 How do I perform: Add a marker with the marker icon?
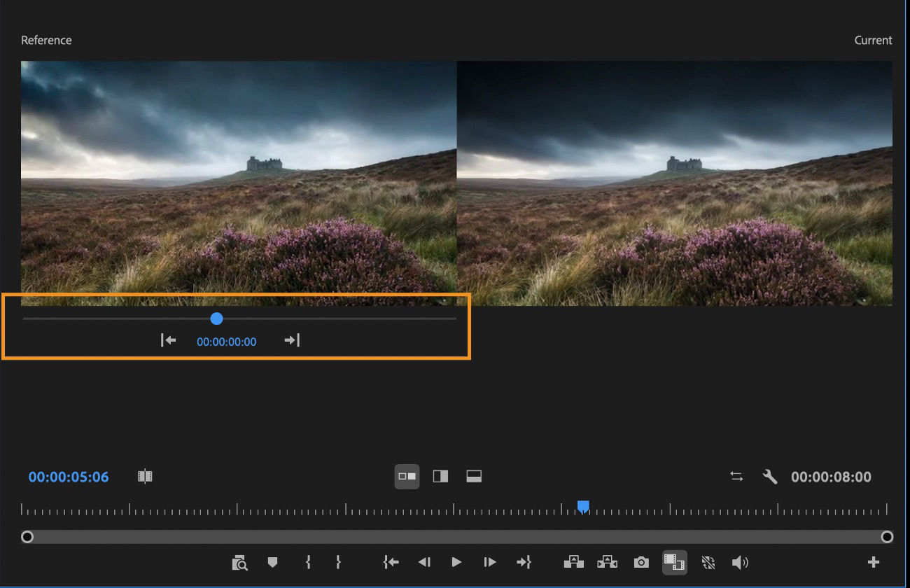[272, 562]
